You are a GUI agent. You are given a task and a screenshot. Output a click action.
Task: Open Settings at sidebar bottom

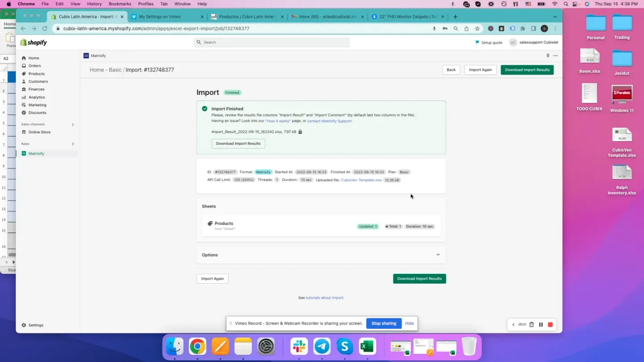tap(36, 325)
